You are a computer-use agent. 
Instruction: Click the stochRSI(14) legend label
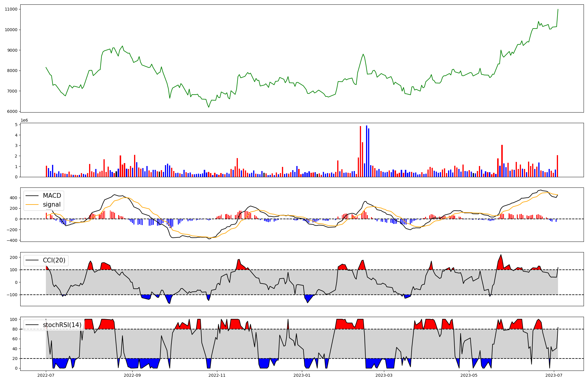62,325
